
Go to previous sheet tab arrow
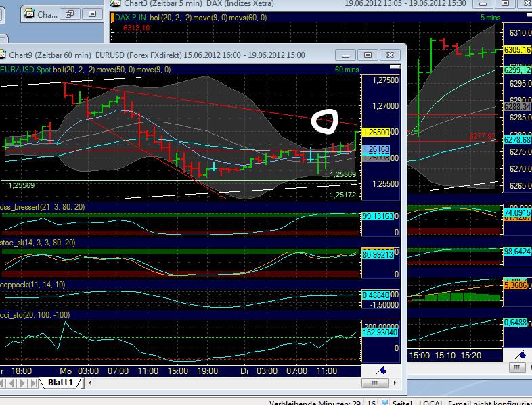point(12,383)
